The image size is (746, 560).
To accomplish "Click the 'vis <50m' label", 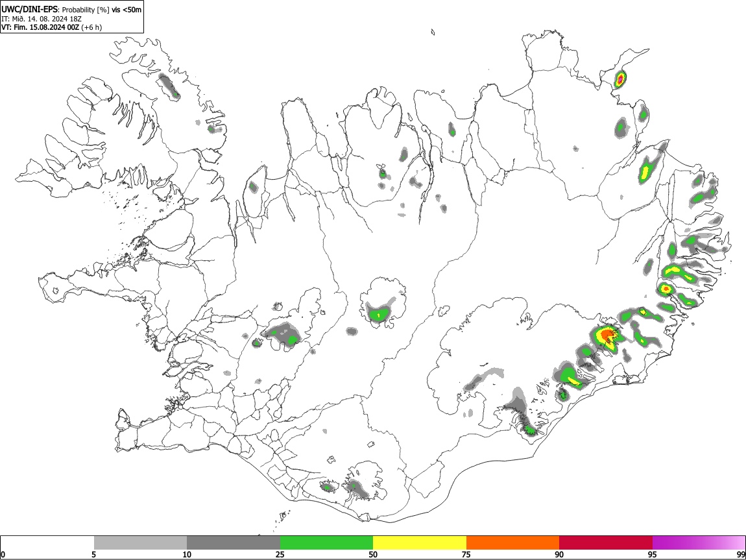I will pos(126,10).
